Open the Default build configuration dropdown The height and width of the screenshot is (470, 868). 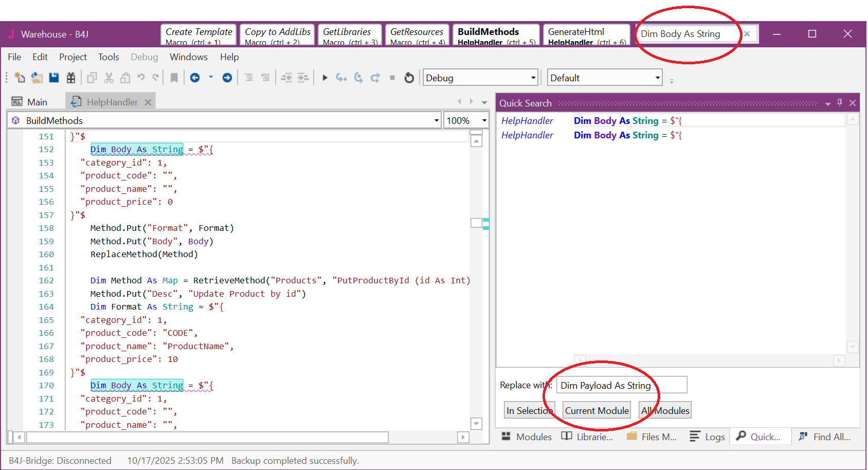(x=657, y=78)
